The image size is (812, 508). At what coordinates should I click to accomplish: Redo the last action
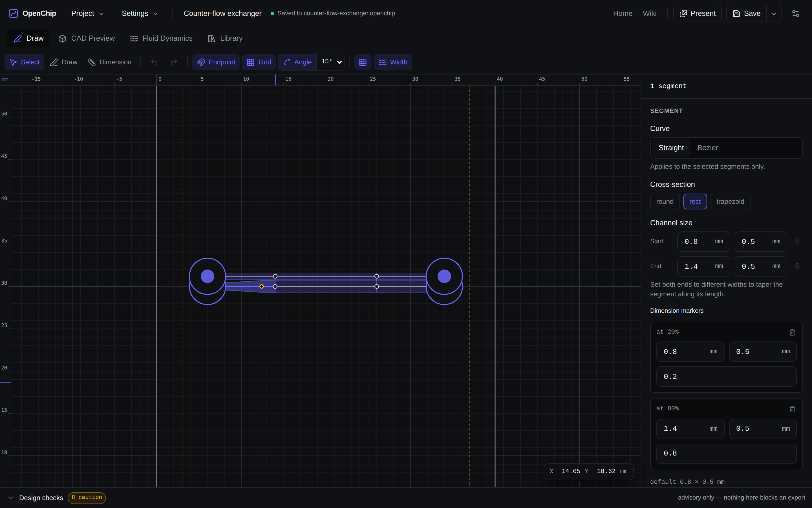[x=174, y=62]
